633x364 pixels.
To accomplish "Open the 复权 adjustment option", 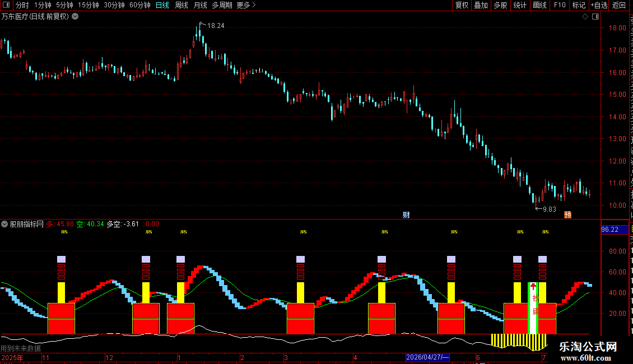I will [x=462, y=5].
